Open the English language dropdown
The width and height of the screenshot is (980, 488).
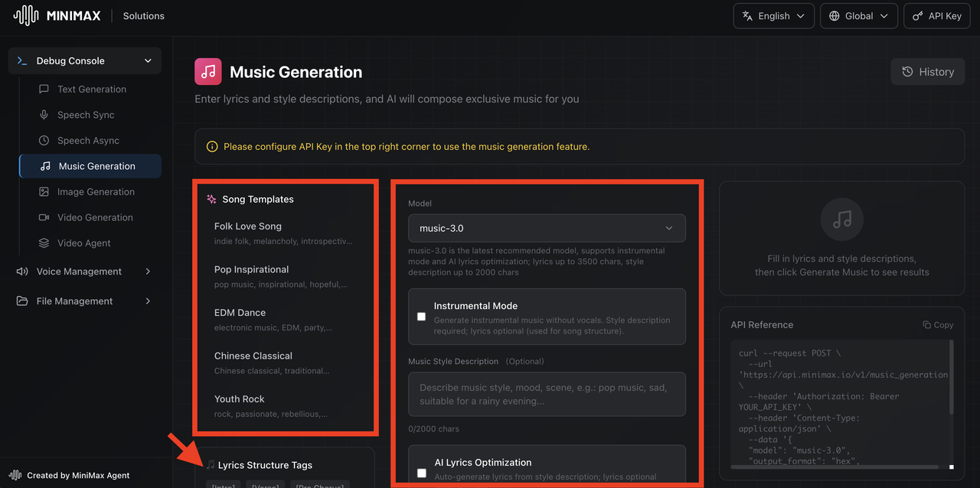point(774,16)
